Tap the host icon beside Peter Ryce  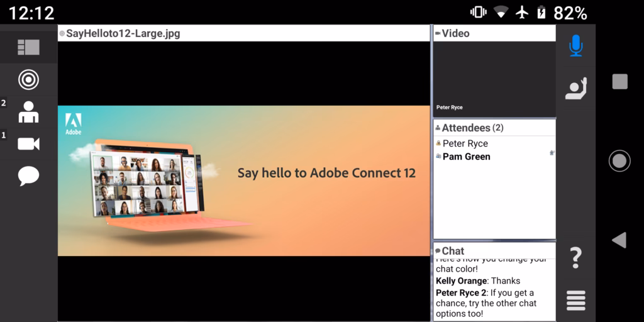[438, 143]
